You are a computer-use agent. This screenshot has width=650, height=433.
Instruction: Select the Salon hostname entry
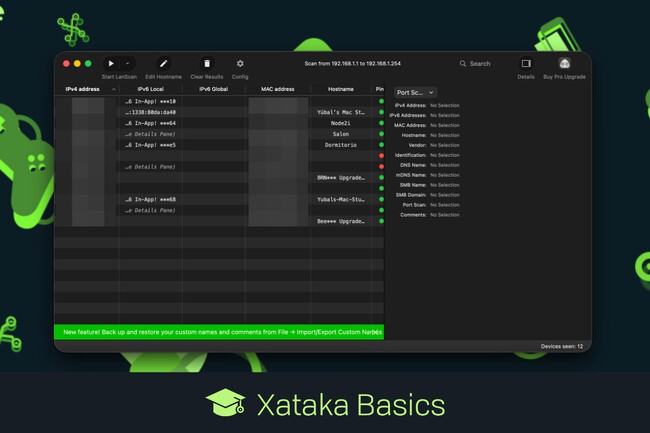coord(340,134)
